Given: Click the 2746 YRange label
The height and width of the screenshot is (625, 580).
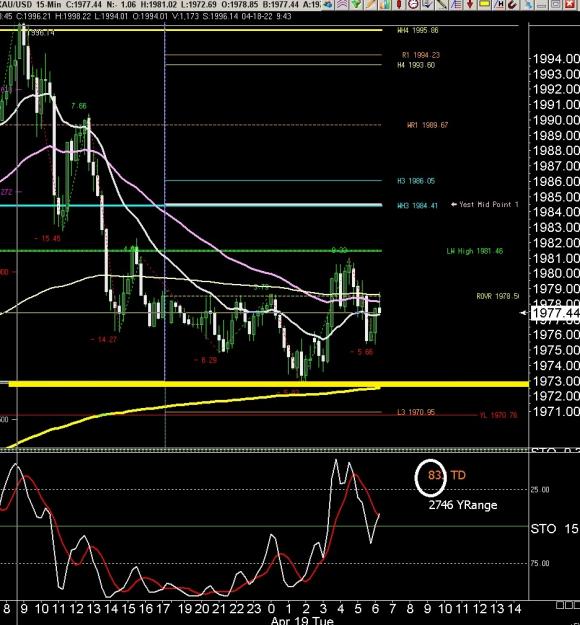Looking at the screenshot, I should coord(463,505).
